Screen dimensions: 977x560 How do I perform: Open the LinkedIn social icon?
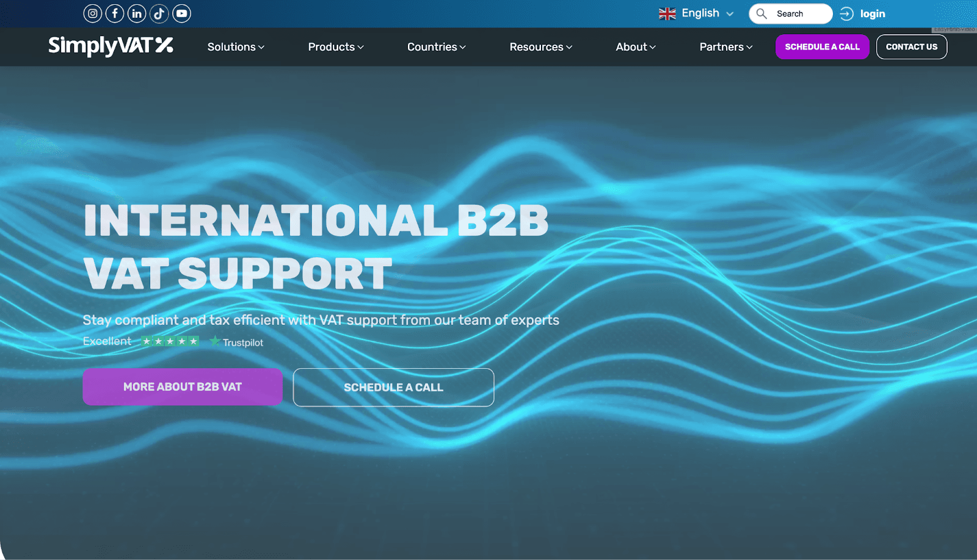click(137, 13)
